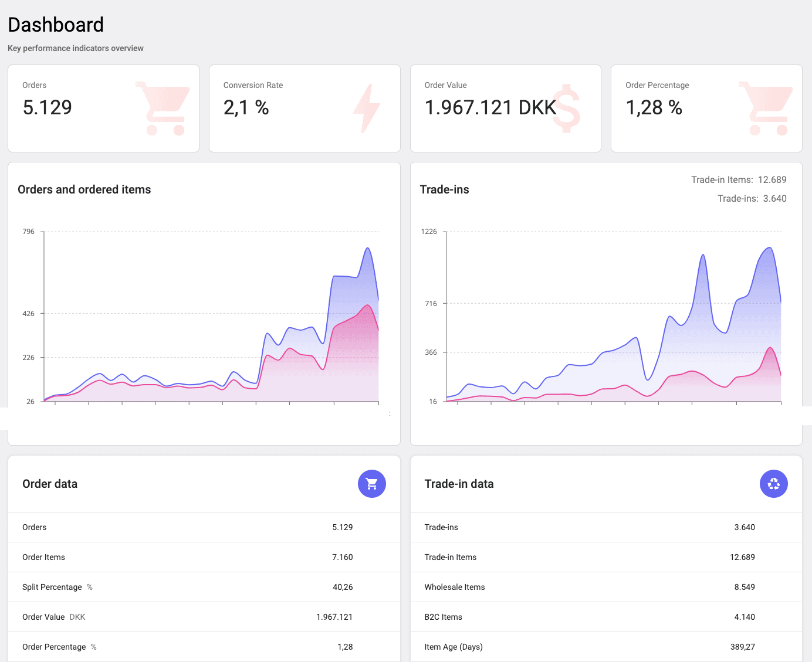Click the 'Trade-in data' table heading

[459, 484]
